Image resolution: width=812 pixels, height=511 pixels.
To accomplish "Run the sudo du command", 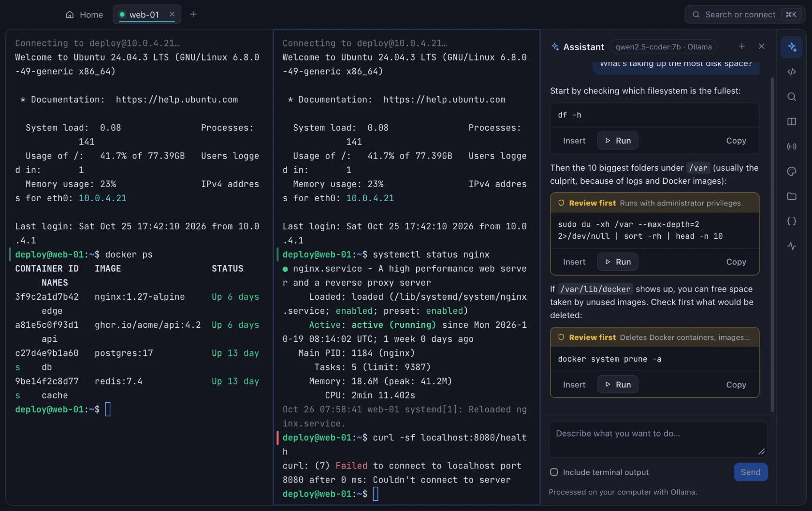I will 618,262.
